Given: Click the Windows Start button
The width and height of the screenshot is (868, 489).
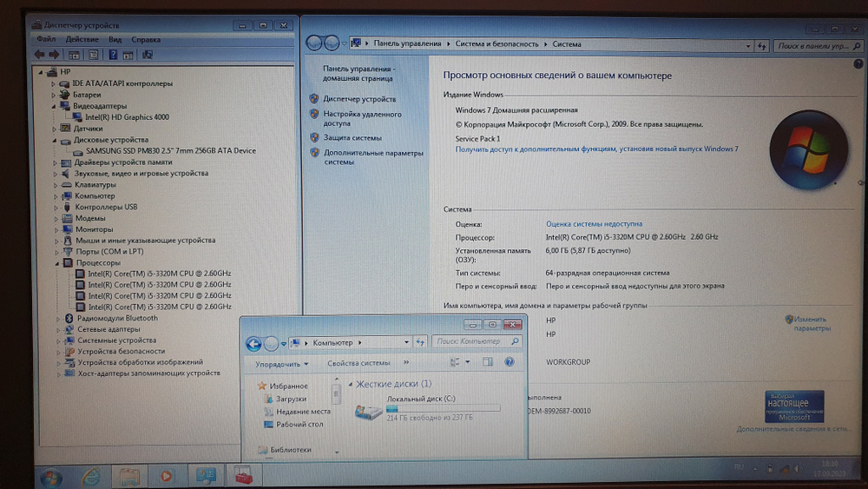Looking at the screenshot, I should point(51,477).
